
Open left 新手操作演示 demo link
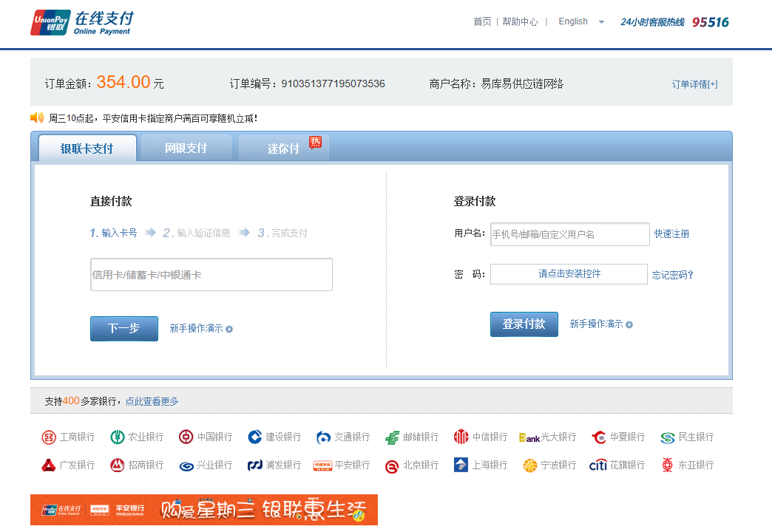197,328
